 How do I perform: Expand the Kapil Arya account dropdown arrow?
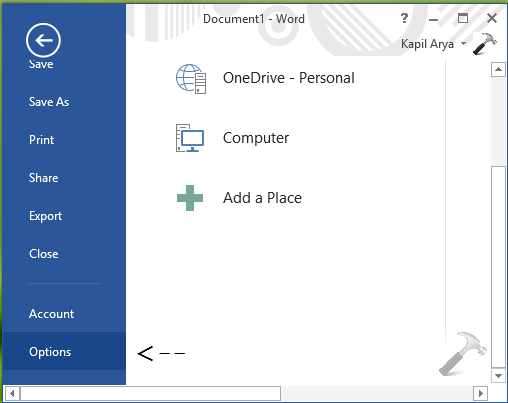click(x=463, y=44)
